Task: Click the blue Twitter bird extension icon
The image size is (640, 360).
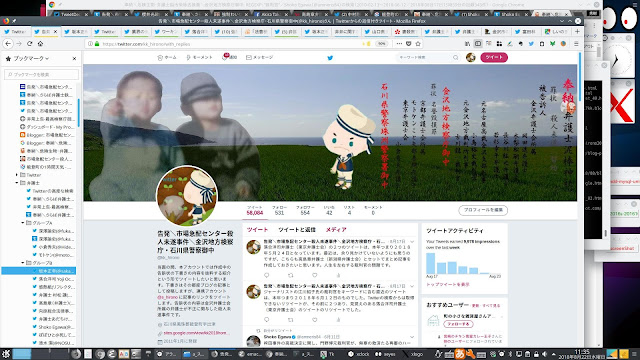Action: (x=531, y=44)
